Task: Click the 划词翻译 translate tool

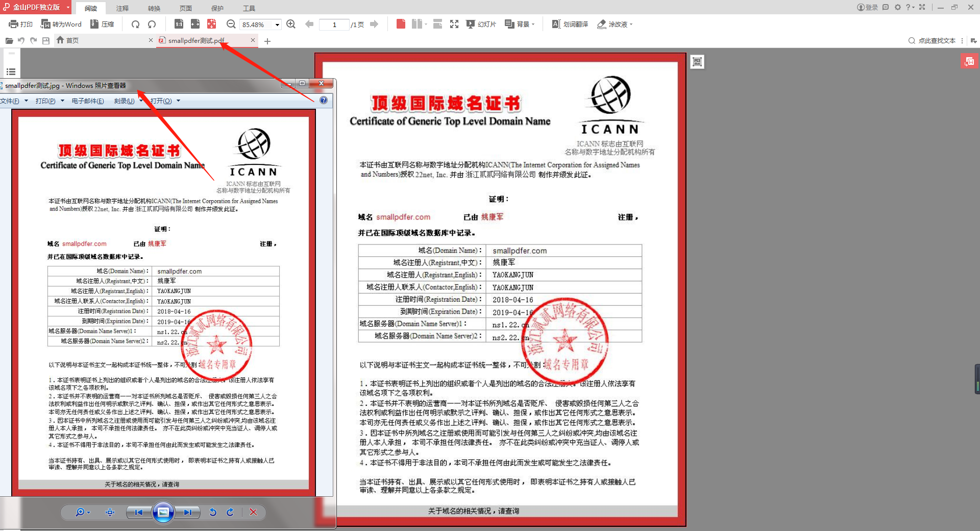Action: (x=570, y=24)
